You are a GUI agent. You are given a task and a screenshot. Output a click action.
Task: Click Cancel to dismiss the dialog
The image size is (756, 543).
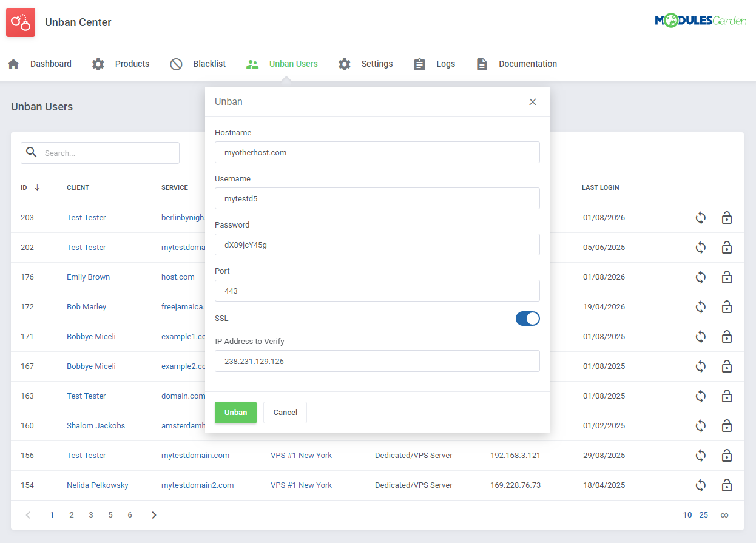[285, 412]
